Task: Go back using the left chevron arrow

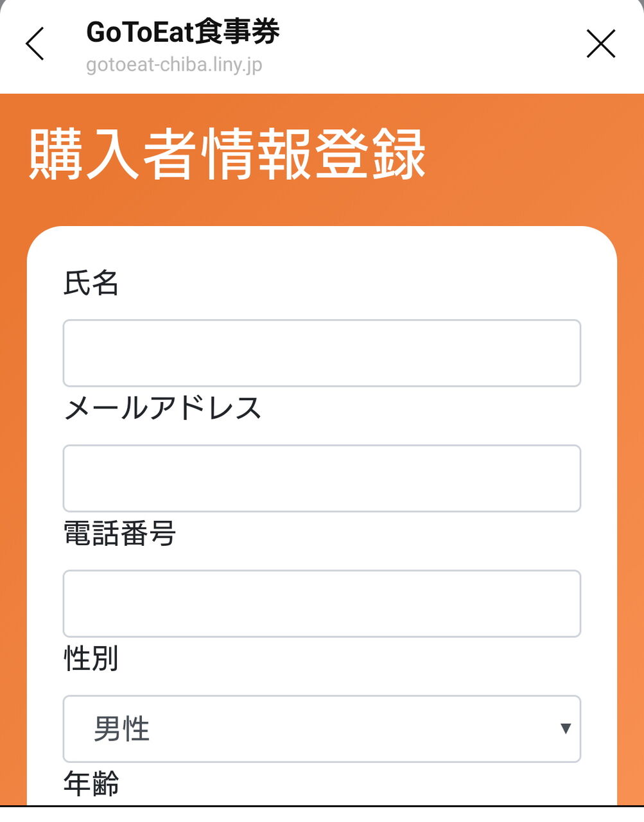Action: coord(35,44)
